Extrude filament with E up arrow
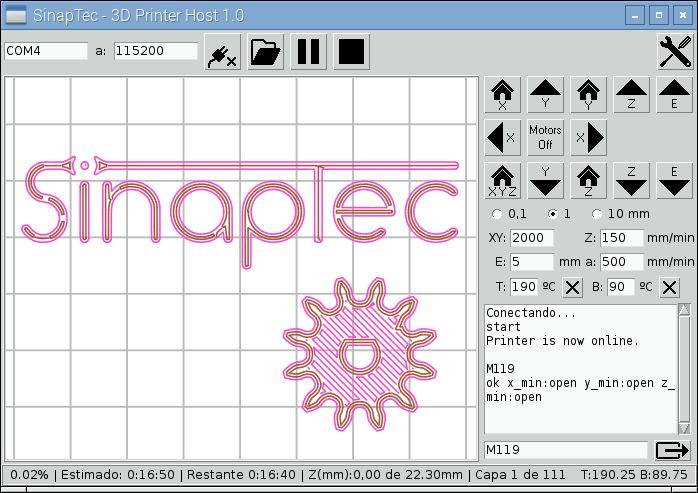Viewport: 698px width, 493px height. 674,94
